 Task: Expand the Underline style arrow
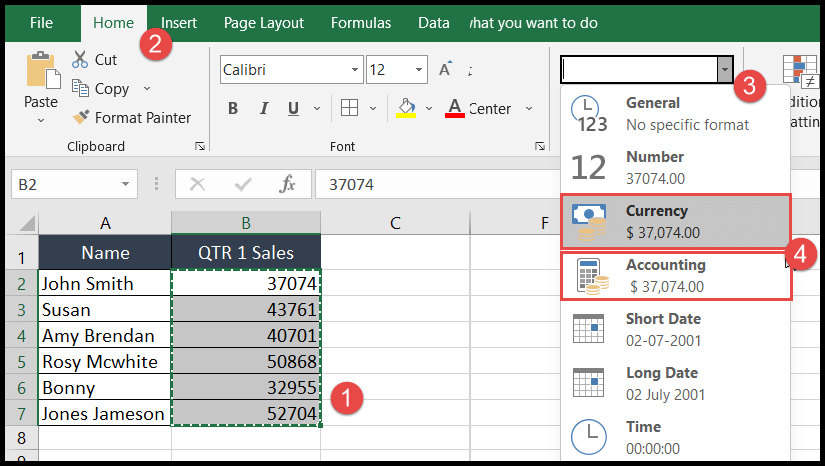click(317, 108)
